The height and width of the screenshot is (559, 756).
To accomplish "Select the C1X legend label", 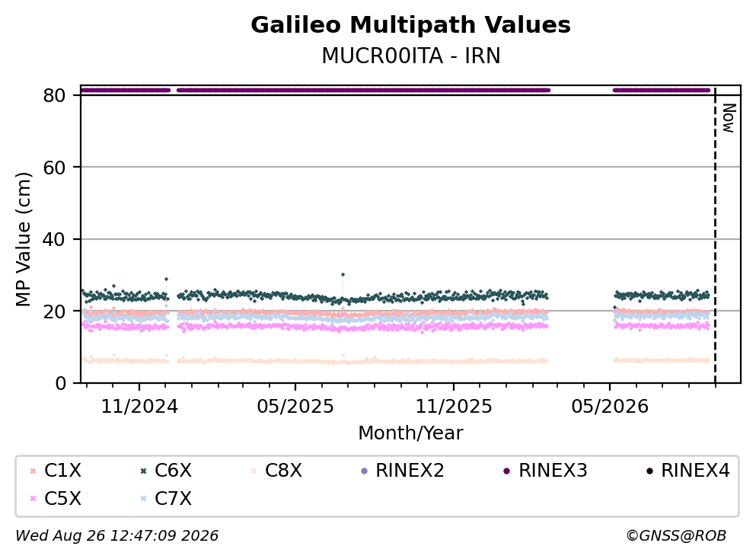I will pyautogui.click(x=62, y=471).
